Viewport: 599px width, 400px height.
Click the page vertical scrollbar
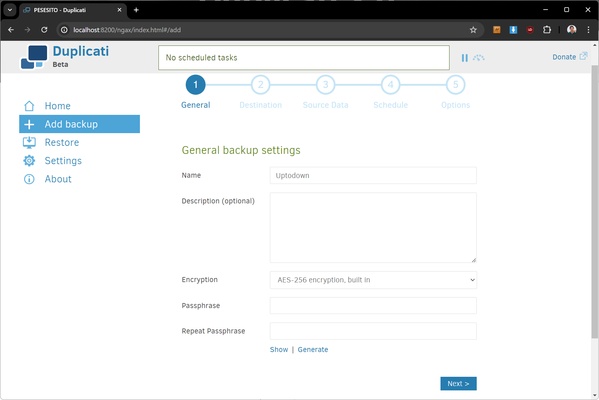point(594,202)
